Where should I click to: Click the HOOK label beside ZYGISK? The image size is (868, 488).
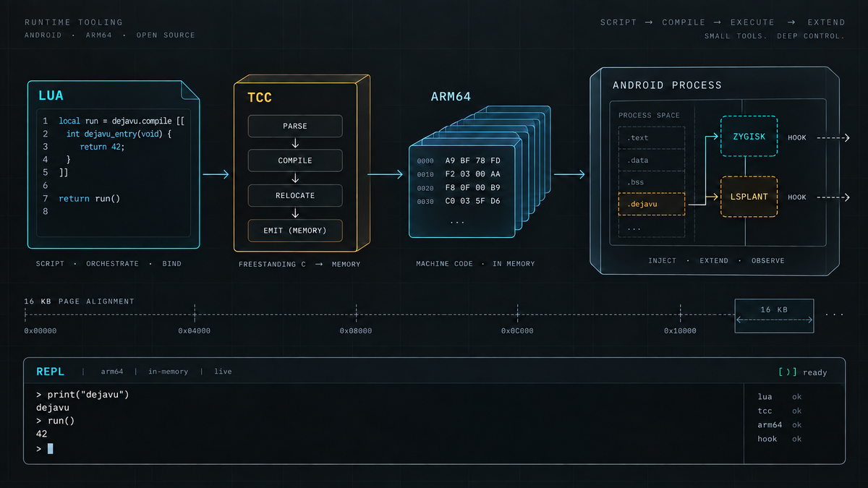point(797,137)
